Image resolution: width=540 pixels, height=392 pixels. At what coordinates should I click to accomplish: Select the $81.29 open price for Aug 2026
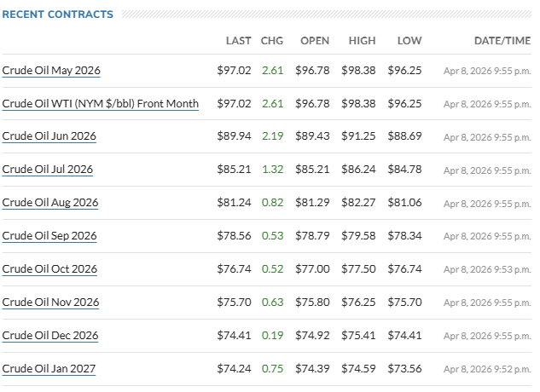(x=312, y=203)
